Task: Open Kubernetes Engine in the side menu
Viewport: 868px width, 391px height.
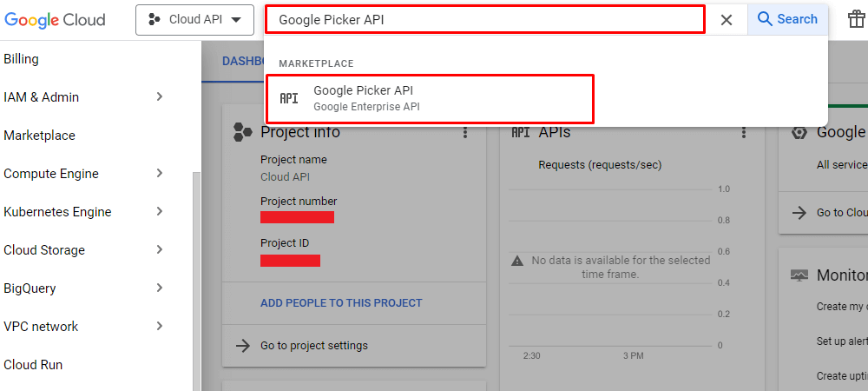Action: (57, 211)
